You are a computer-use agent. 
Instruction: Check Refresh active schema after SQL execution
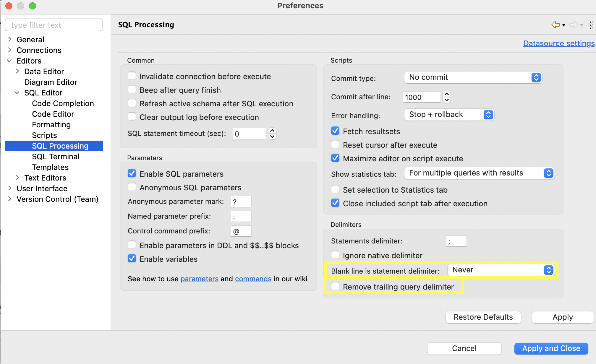[132, 103]
